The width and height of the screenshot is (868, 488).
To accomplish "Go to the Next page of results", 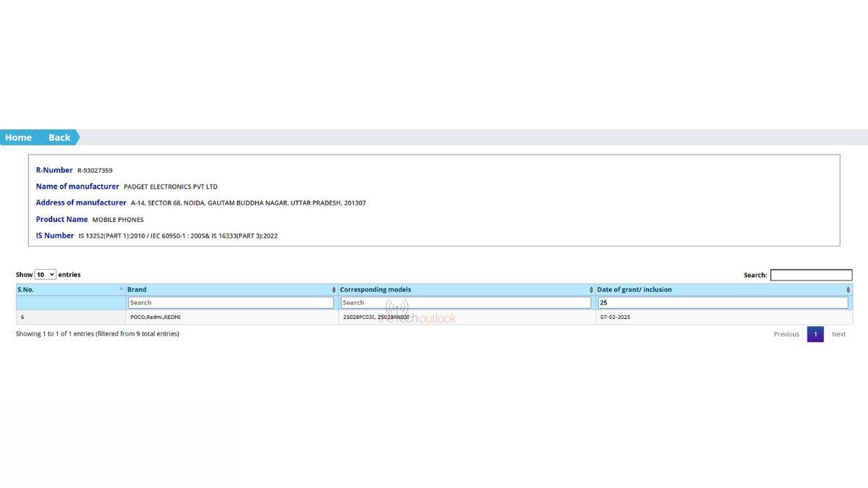I will [x=838, y=334].
